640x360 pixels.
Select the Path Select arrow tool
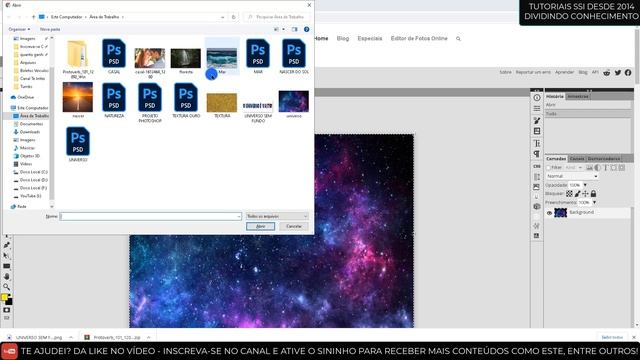coord(7,256)
